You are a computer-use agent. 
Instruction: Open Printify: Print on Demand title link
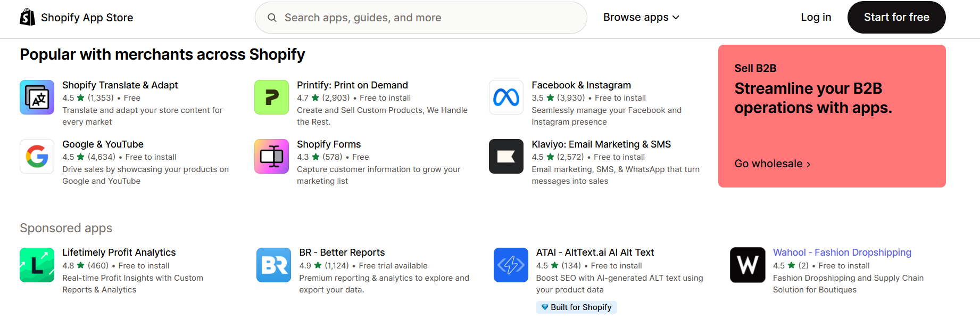[x=352, y=85]
